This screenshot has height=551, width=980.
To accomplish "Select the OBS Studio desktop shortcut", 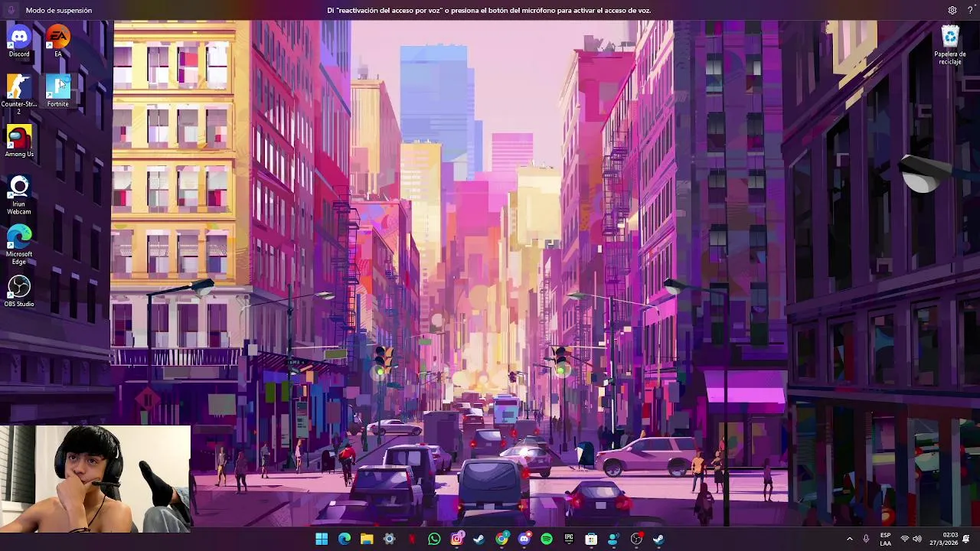I will click(19, 292).
